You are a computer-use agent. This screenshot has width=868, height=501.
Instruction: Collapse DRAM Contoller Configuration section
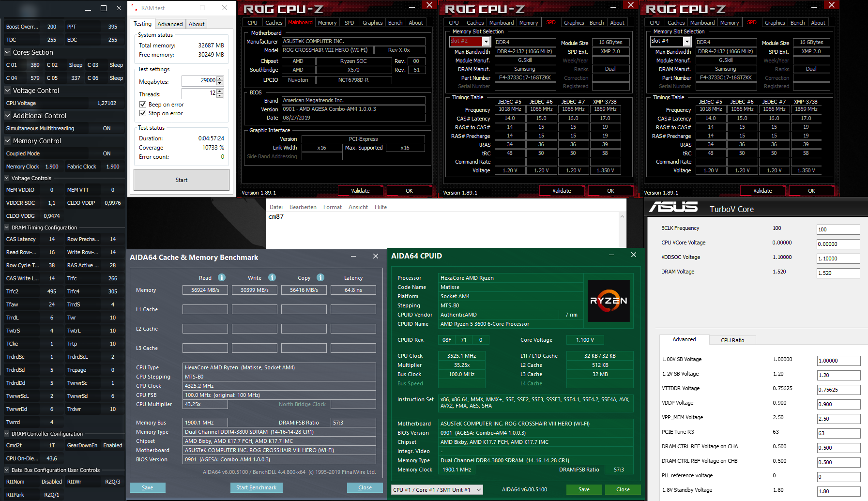[x=7, y=434]
